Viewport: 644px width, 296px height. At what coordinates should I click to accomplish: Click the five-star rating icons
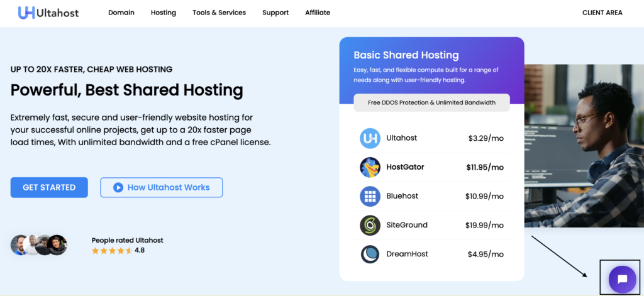pyautogui.click(x=112, y=250)
